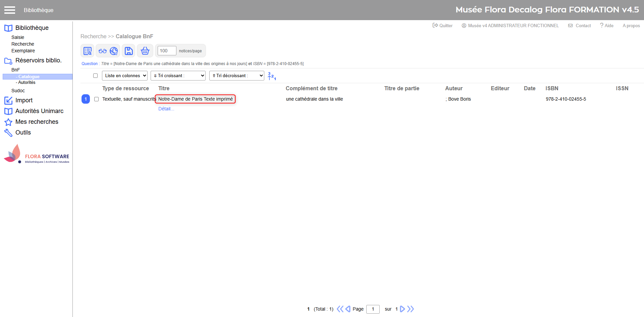This screenshot has width=644, height=317.
Task: Go to next results page arrow
Action: (x=402, y=309)
